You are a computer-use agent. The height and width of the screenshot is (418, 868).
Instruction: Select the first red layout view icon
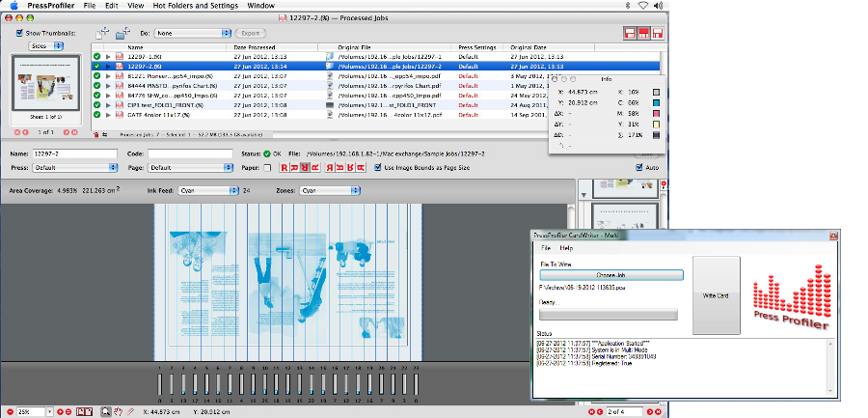[x=630, y=33]
